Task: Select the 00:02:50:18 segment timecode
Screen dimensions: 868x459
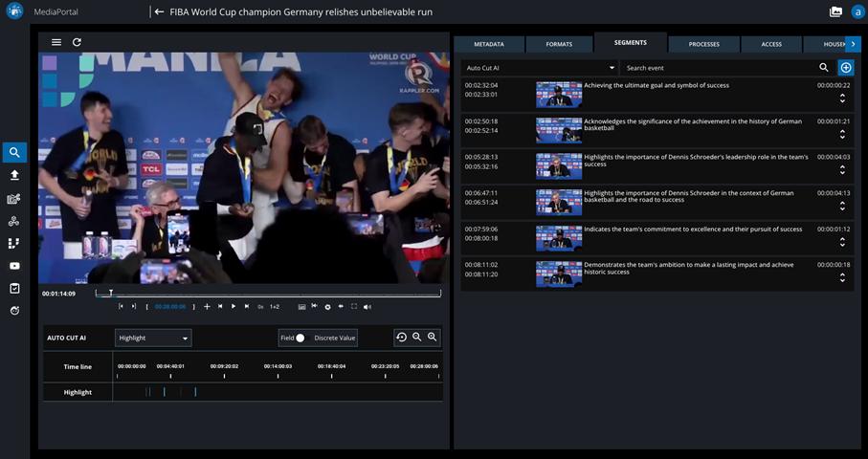Action: pyautogui.click(x=481, y=121)
